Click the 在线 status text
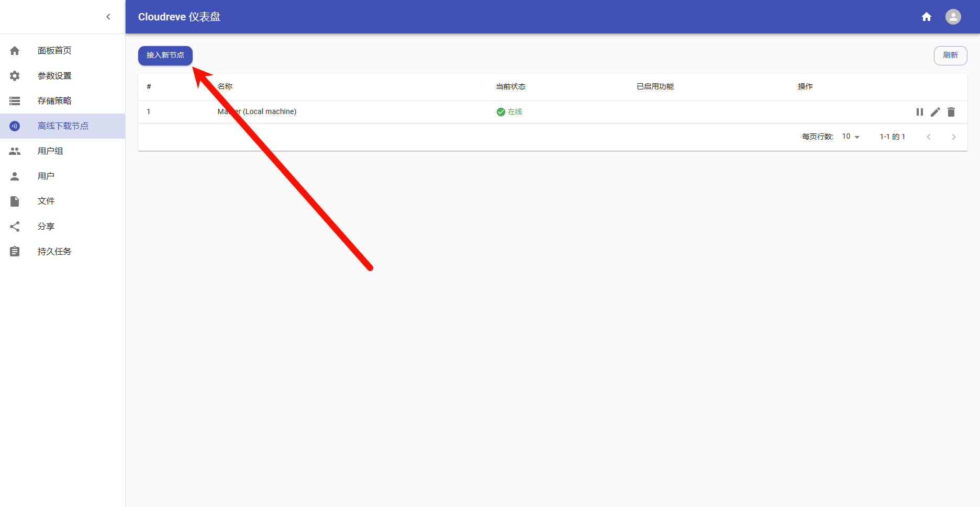Viewport: 980px width, 507px height. [x=515, y=112]
